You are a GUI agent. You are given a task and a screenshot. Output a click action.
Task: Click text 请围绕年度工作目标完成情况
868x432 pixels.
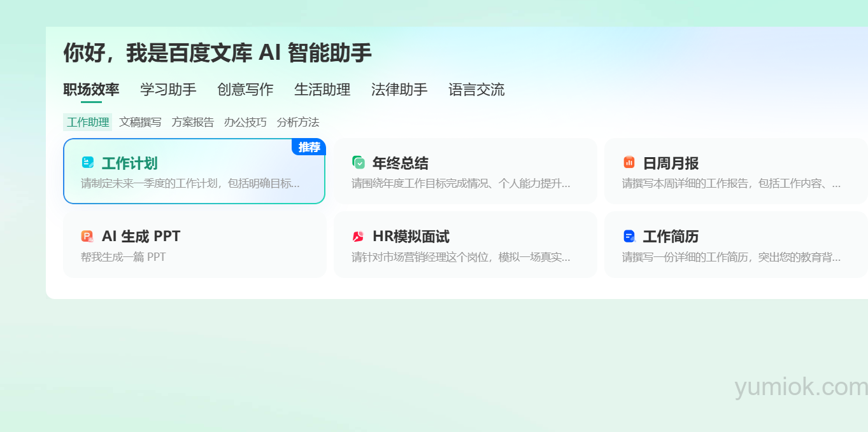coord(421,184)
